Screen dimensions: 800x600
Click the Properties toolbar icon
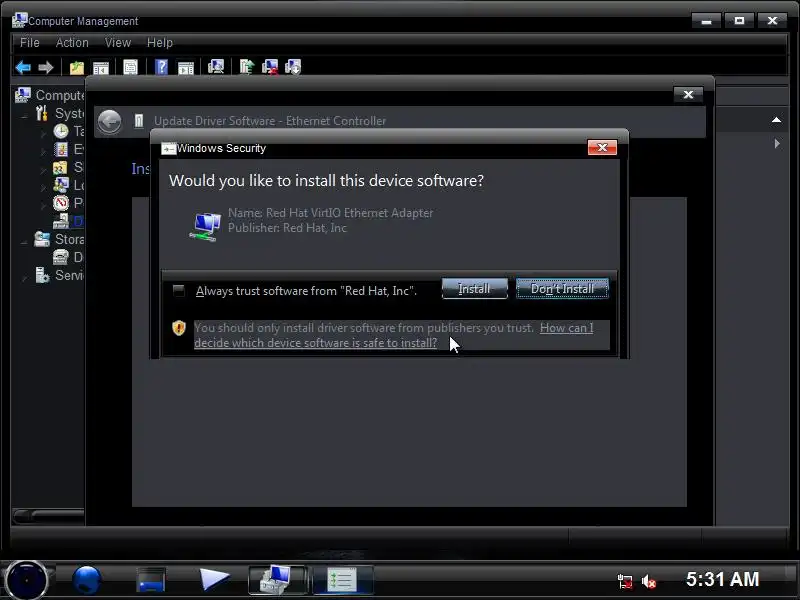click(131, 67)
